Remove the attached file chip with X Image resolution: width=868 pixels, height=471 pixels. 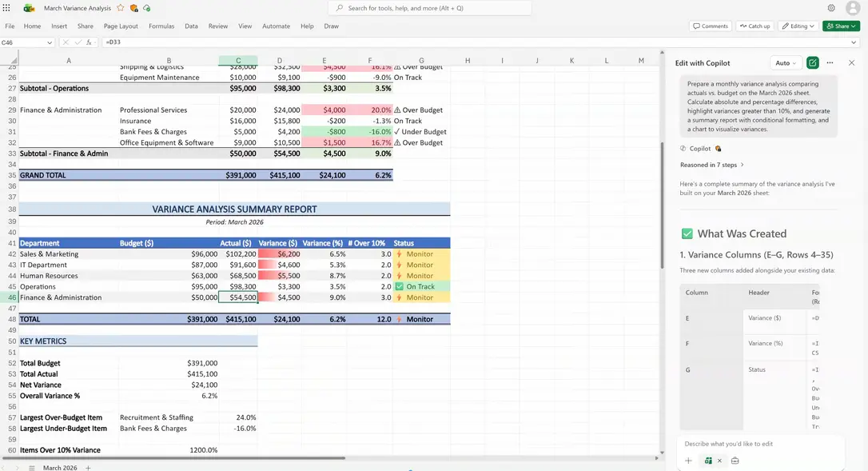tap(719, 461)
